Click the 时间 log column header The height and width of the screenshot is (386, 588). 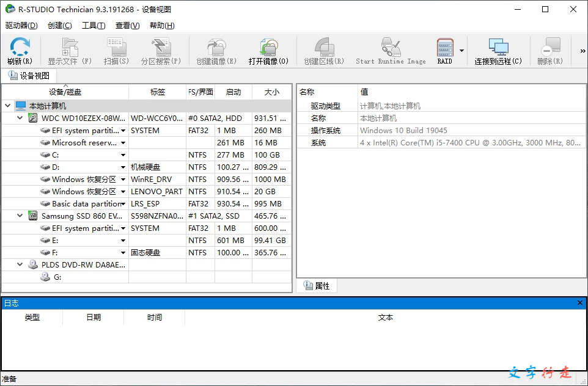pyautogui.click(x=155, y=318)
